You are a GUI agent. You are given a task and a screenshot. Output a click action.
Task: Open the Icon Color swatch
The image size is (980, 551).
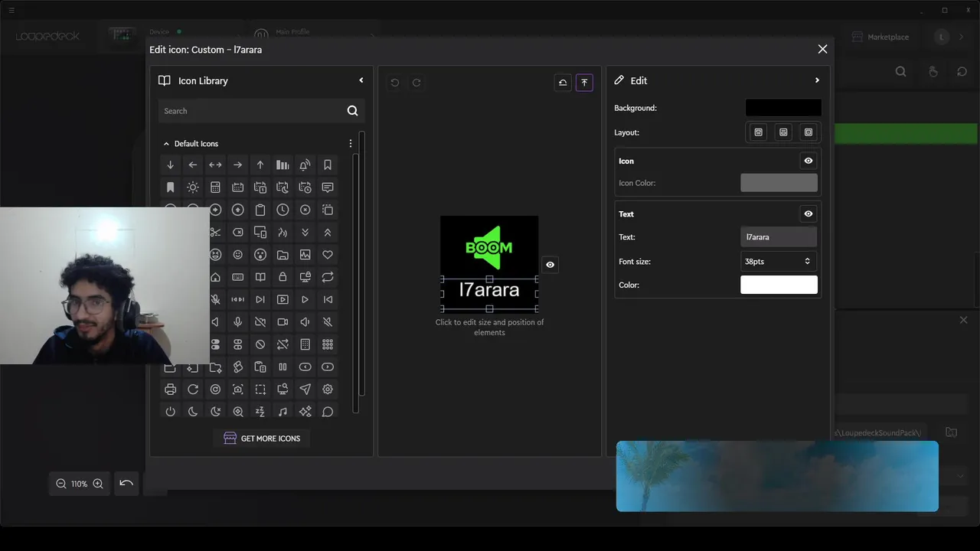779,183
